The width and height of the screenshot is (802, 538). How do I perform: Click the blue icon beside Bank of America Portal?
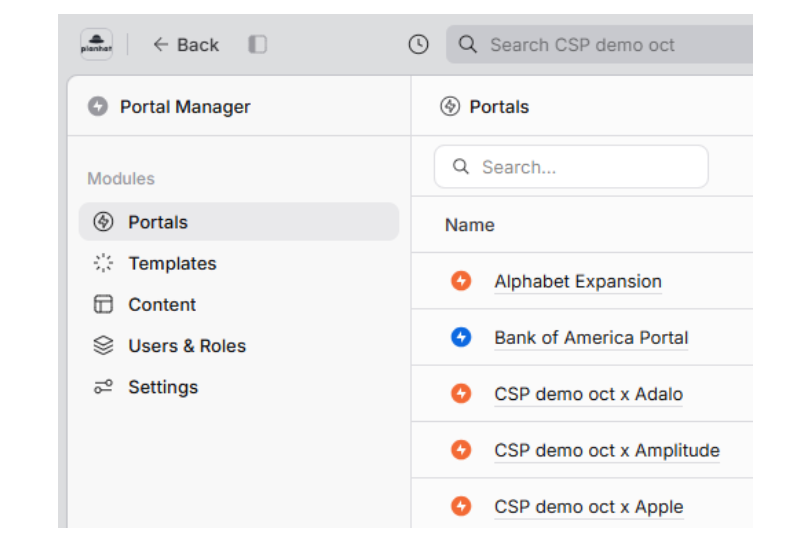tap(461, 337)
